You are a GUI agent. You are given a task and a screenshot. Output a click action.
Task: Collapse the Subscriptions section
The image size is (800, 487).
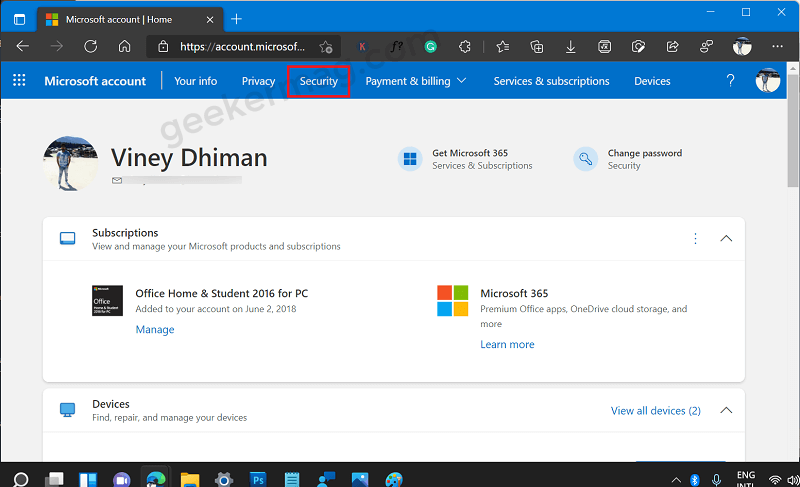(x=726, y=239)
